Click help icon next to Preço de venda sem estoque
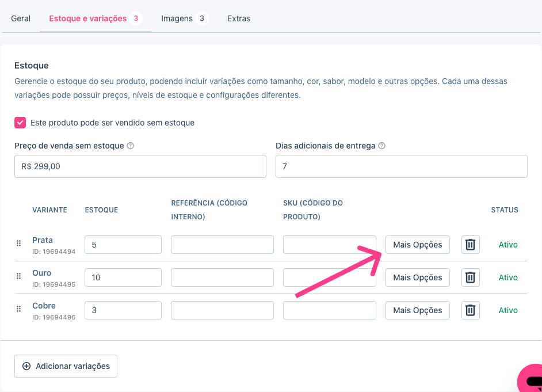Screen dimensions: 542x392 (x=130, y=146)
